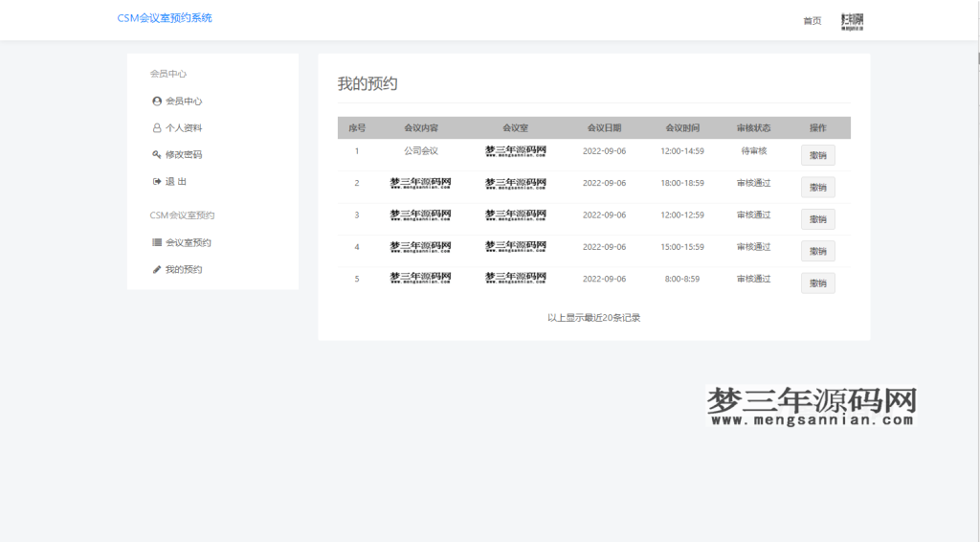This screenshot has height=542, width=980.
Task: Click 撤销 for the 12:00-12:59 booking
Action: [x=817, y=219]
